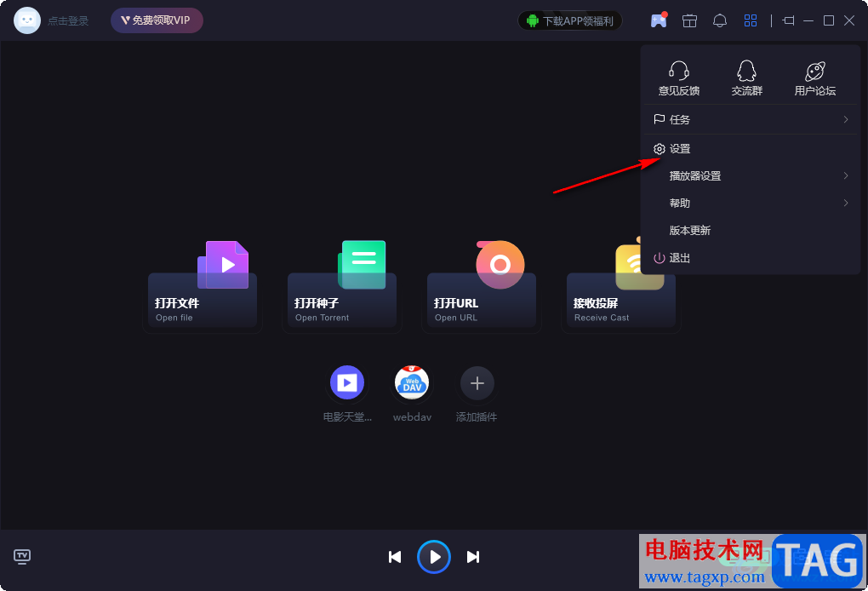Screen dimensions: 868x591
Task: Open a file via 打开文件 card
Action: (x=202, y=301)
